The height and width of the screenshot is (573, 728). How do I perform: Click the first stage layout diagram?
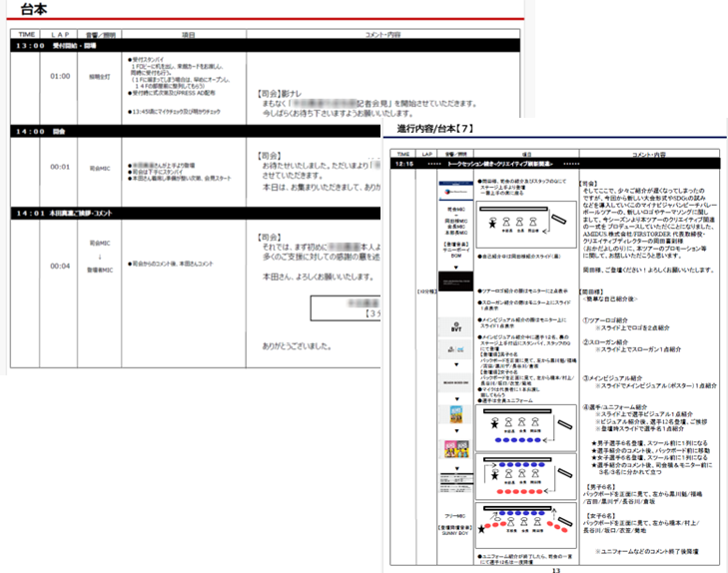(526, 225)
